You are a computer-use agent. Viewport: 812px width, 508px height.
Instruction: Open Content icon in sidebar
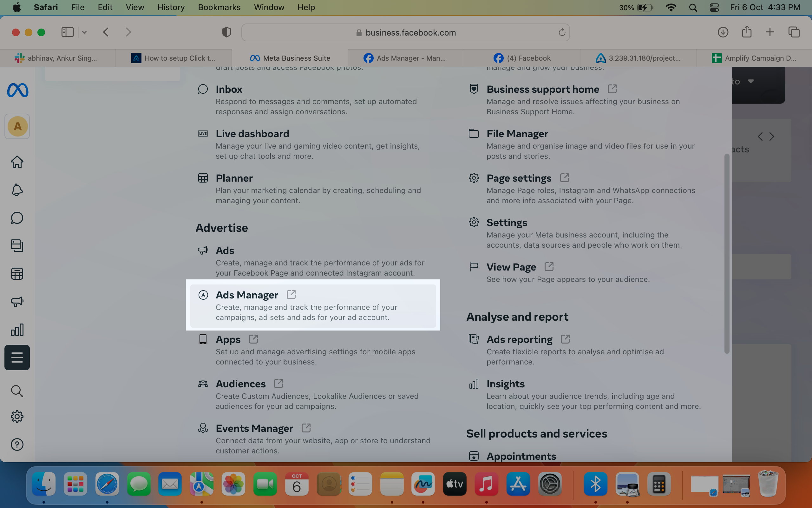tap(17, 246)
